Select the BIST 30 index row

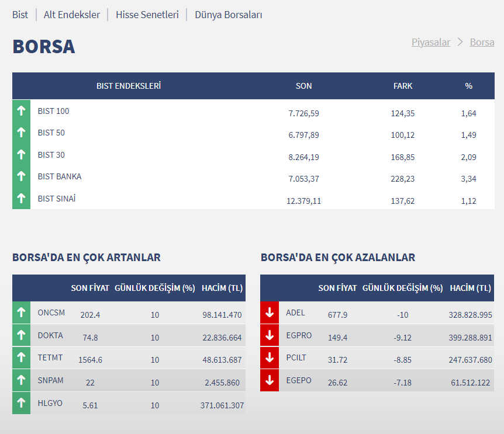[x=51, y=155]
